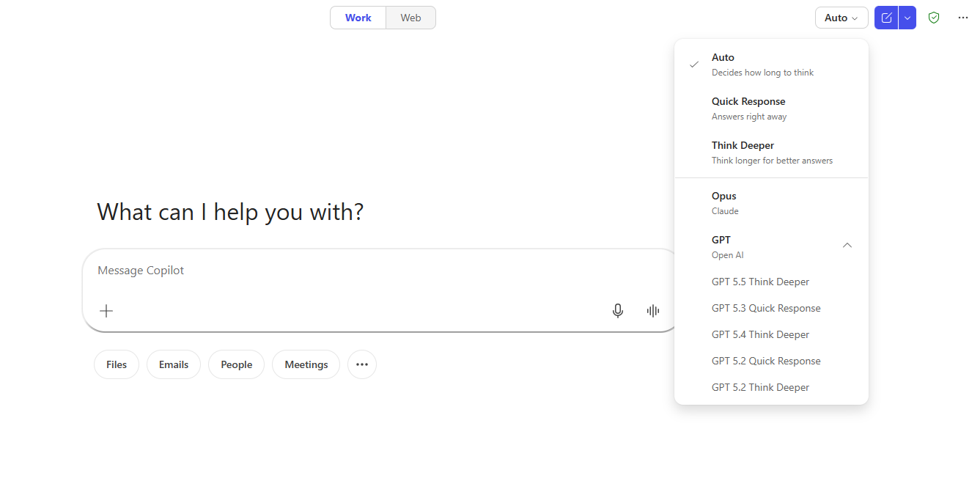Choose GPT 5.5 Think Deeper
Image resolution: width=980 pixels, height=503 pixels.
tap(771, 282)
